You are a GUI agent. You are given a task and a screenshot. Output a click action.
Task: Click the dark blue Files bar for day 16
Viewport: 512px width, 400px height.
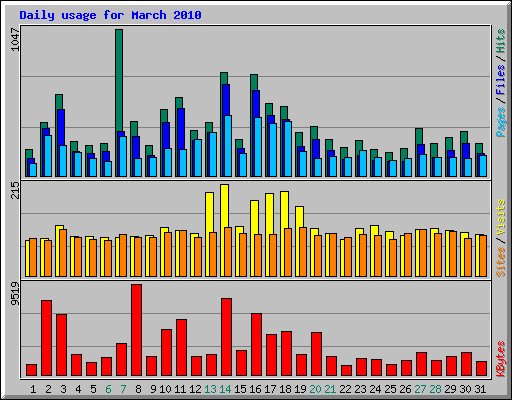[x=256, y=104]
